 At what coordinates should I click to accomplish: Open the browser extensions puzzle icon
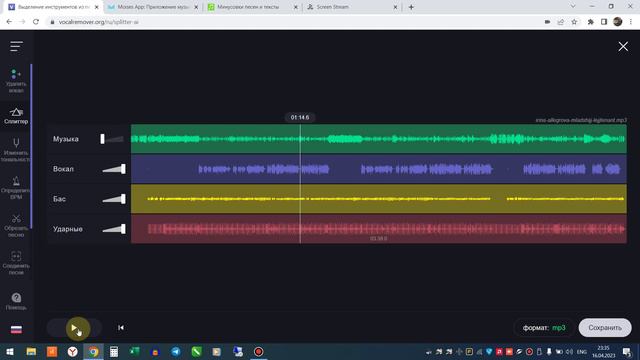(590, 22)
